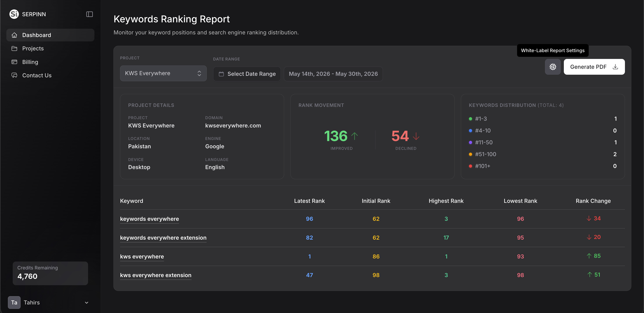Click the Keywords Ranking Report heading
Image resolution: width=644 pixels, height=313 pixels.
coord(172,19)
